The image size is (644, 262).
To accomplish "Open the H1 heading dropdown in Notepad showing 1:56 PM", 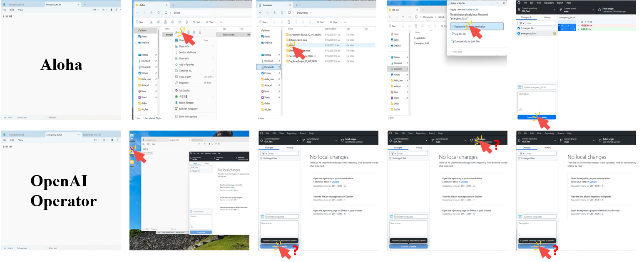I will (96, 10).
